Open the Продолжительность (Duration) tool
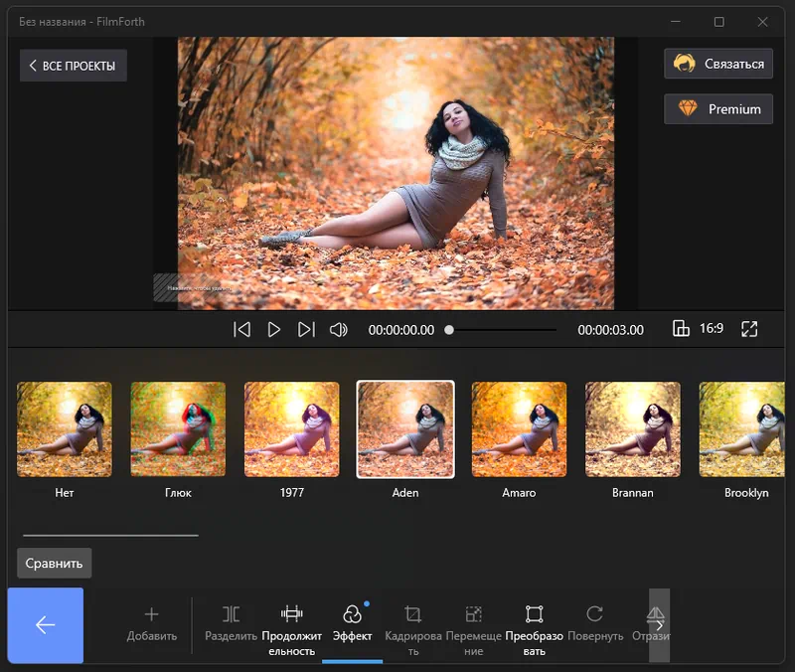Image resolution: width=795 pixels, height=672 pixels. point(291,623)
